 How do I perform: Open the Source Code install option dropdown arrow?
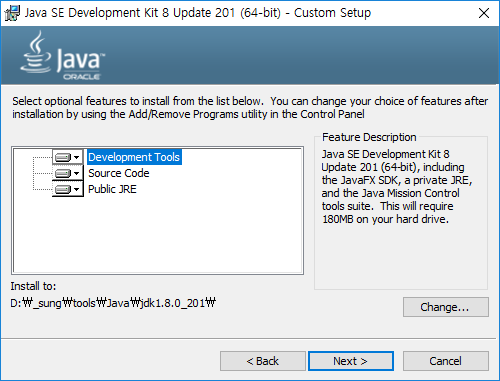tap(77, 173)
